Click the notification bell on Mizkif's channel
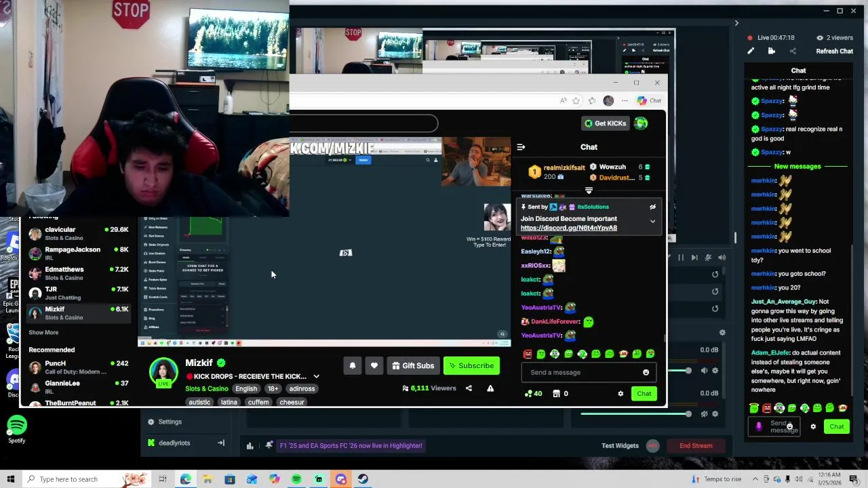Screen dimensions: 868x488 pyautogui.click(x=353, y=366)
